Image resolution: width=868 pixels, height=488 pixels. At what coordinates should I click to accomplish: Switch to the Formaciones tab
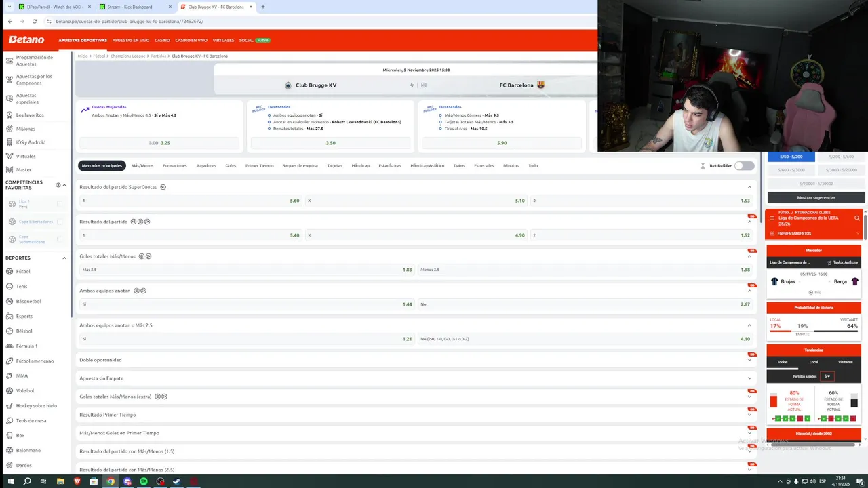(x=174, y=165)
